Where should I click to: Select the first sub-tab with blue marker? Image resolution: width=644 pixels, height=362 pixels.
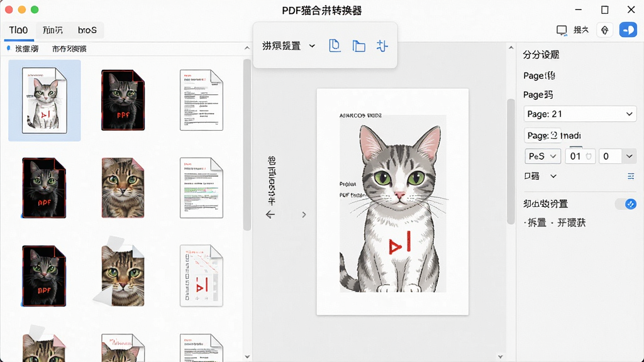pos(23,49)
